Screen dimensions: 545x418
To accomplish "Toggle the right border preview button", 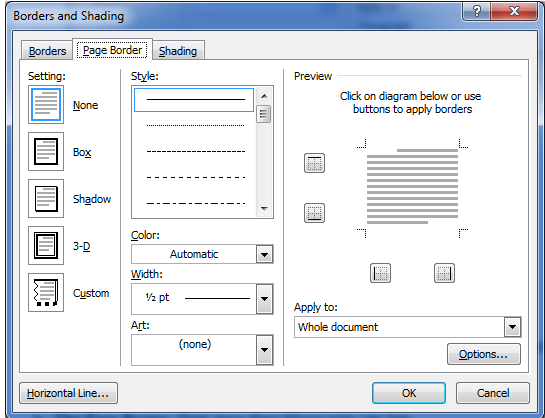I will coord(444,273).
